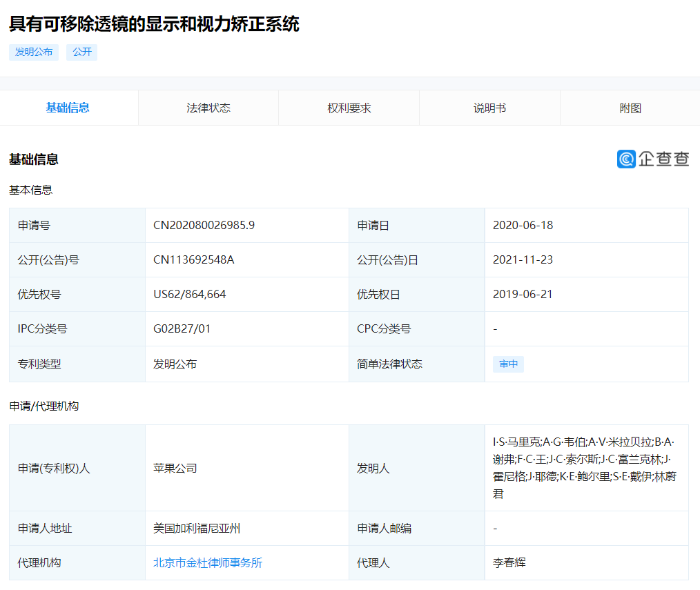Switch to the 法律状态 tab

pyautogui.click(x=208, y=108)
